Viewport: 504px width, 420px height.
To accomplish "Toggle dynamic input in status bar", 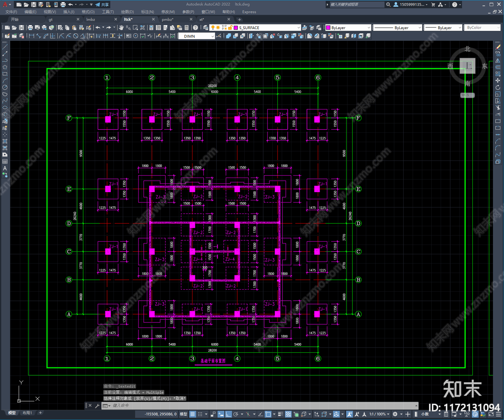I will click(221, 414).
